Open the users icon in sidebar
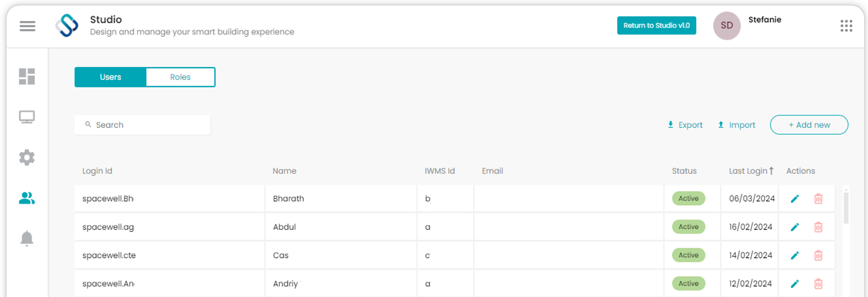868x297 pixels. tap(27, 198)
